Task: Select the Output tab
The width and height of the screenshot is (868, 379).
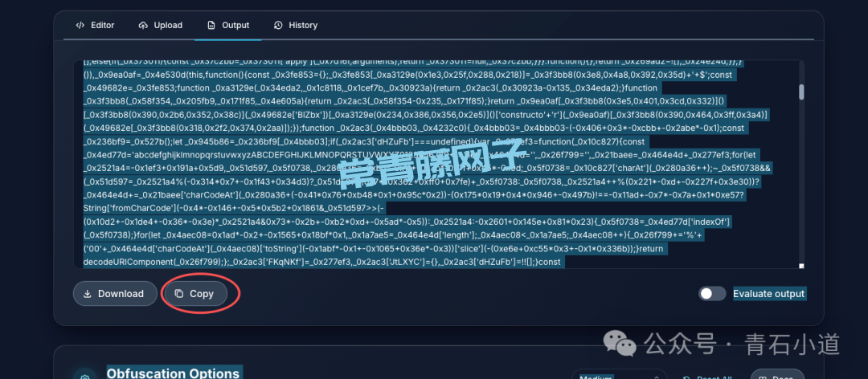Action: (228, 26)
